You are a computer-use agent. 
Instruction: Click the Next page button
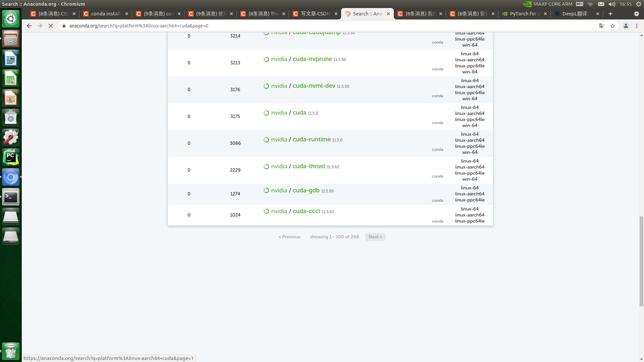click(375, 237)
